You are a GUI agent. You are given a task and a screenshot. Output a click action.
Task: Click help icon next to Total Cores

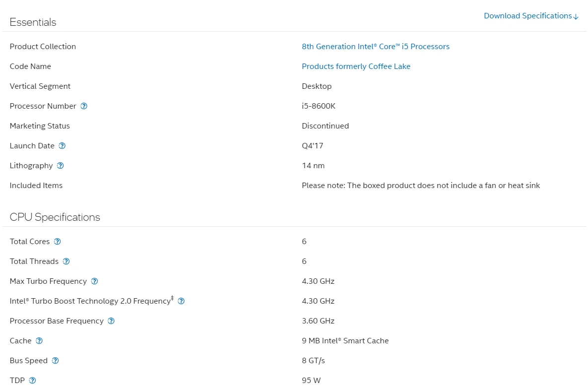click(x=58, y=242)
